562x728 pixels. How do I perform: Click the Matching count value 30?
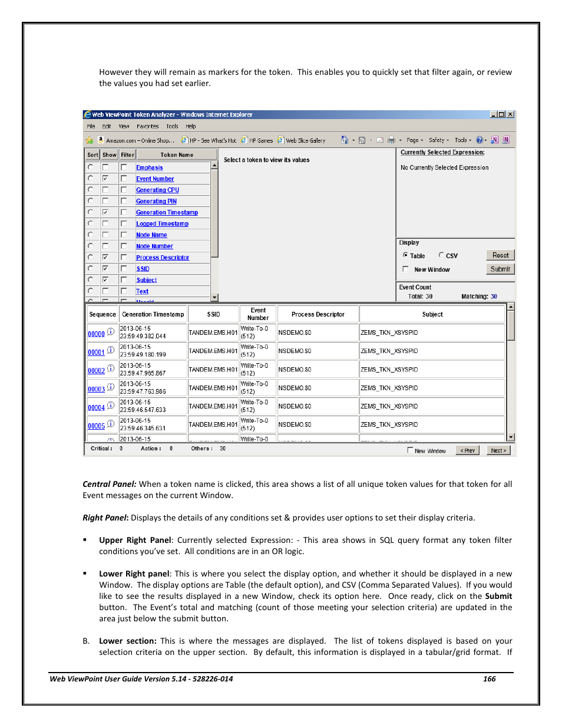[x=494, y=297]
